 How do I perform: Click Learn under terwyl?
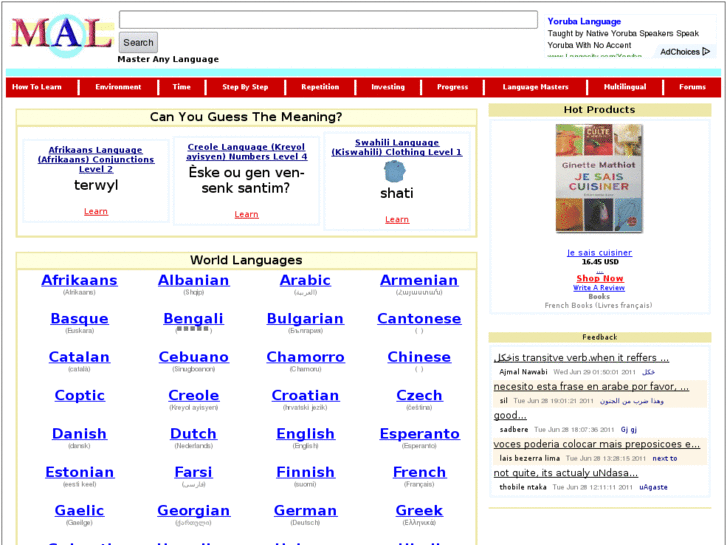tap(96, 212)
